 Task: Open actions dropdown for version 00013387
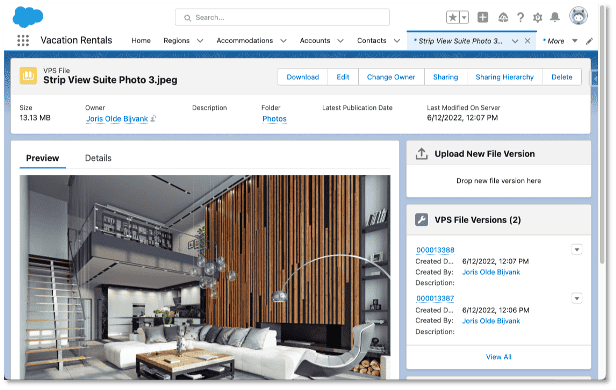[577, 298]
